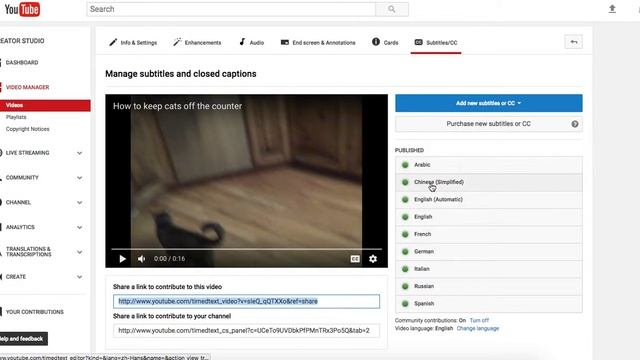Expand the Live Streaming section
The height and width of the screenshot is (360, 640).
click(80, 153)
